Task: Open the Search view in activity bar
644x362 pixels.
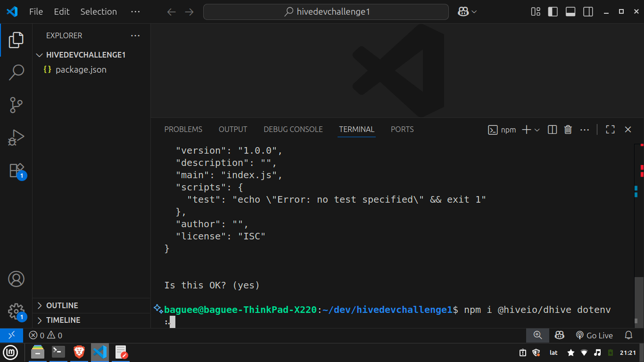Action: tap(16, 72)
